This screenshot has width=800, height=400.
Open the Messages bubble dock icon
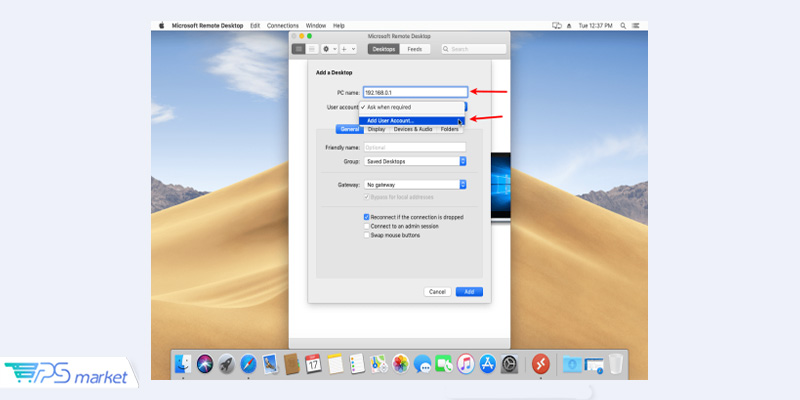coord(422,364)
